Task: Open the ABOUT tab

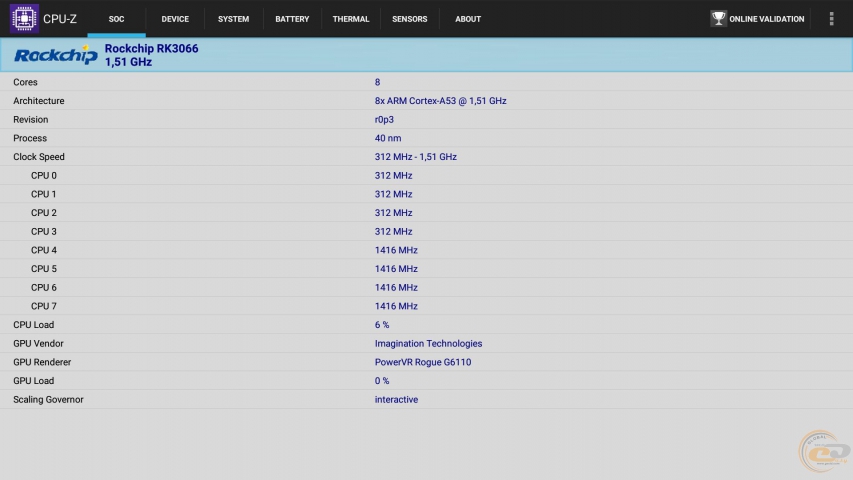Action: tap(468, 19)
